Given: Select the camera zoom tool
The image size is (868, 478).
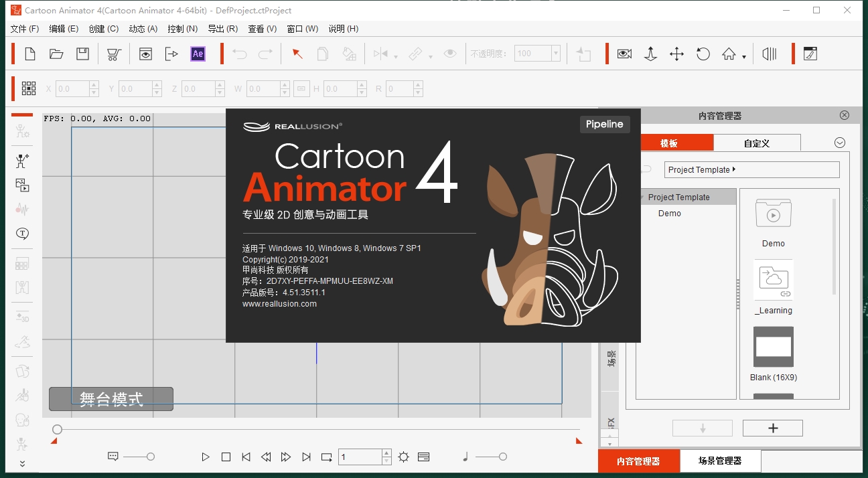Looking at the screenshot, I should [x=650, y=54].
